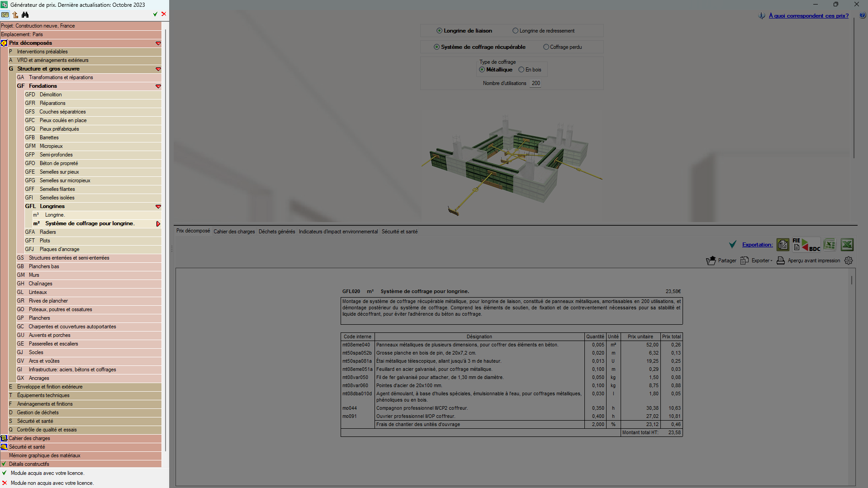Expand GS Structures enterrées et semi-enterrées
Image resolution: width=868 pixels, height=488 pixels.
[89, 258]
